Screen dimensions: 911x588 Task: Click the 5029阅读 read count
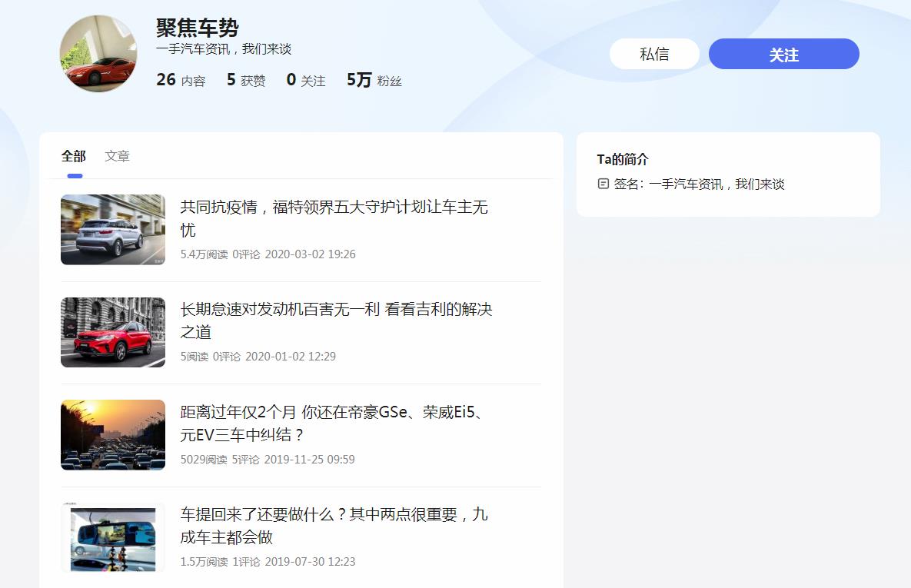tap(204, 459)
